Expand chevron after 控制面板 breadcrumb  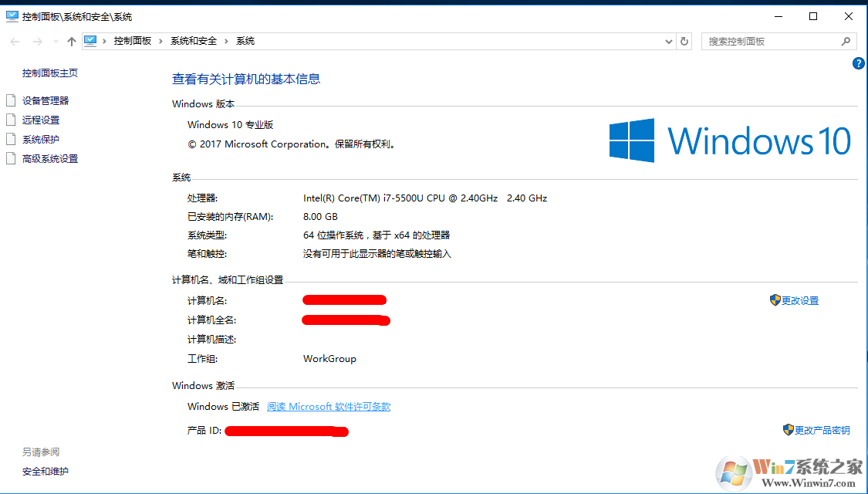(160, 41)
